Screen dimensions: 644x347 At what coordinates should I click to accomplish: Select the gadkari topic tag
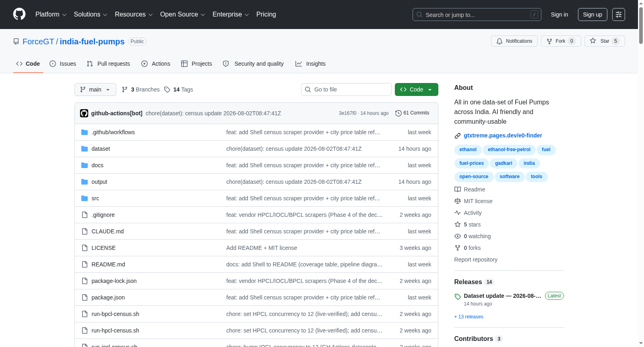[504, 163]
